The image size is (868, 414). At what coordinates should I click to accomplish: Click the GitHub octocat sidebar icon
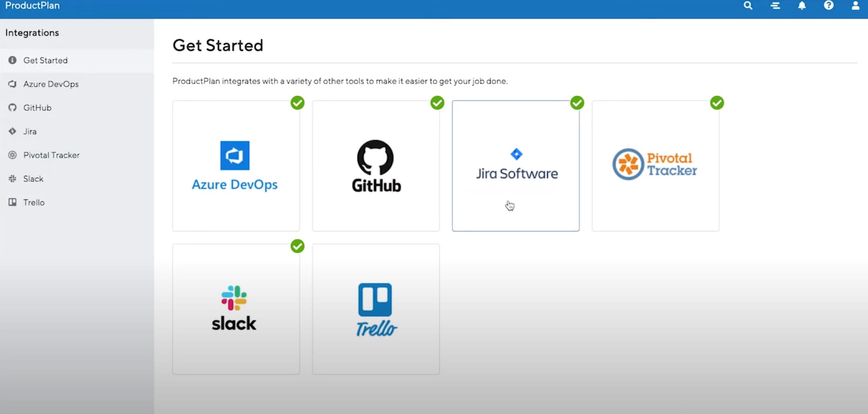13,108
